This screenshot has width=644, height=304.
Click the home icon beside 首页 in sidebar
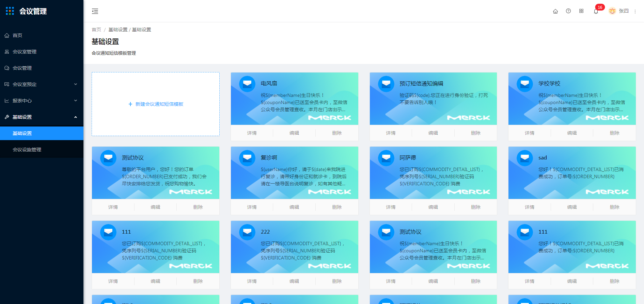pos(7,35)
